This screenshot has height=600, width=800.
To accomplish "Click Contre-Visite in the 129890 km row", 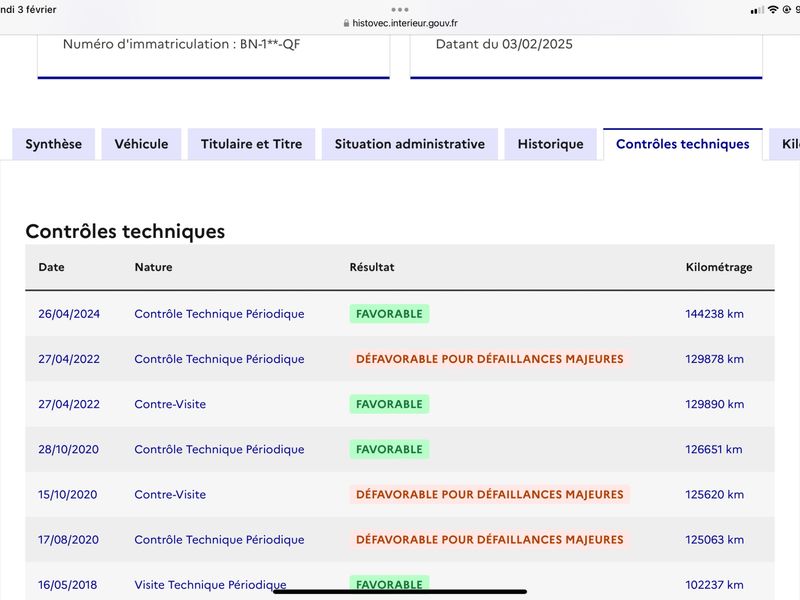I will [170, 404].
